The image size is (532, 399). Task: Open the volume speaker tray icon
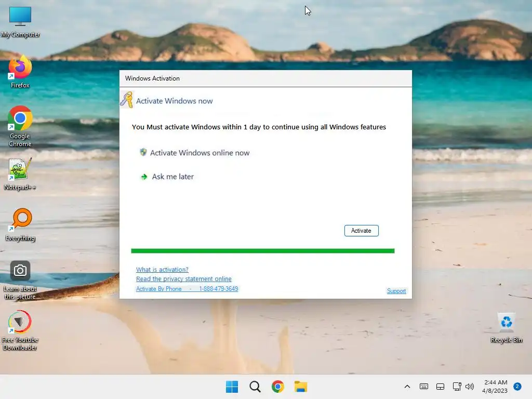tap(470, 387)
